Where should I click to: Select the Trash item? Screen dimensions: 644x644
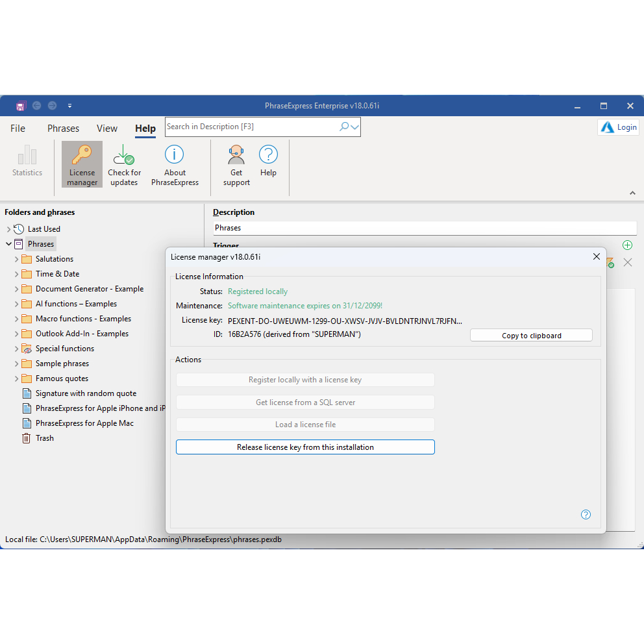point(44,438)
